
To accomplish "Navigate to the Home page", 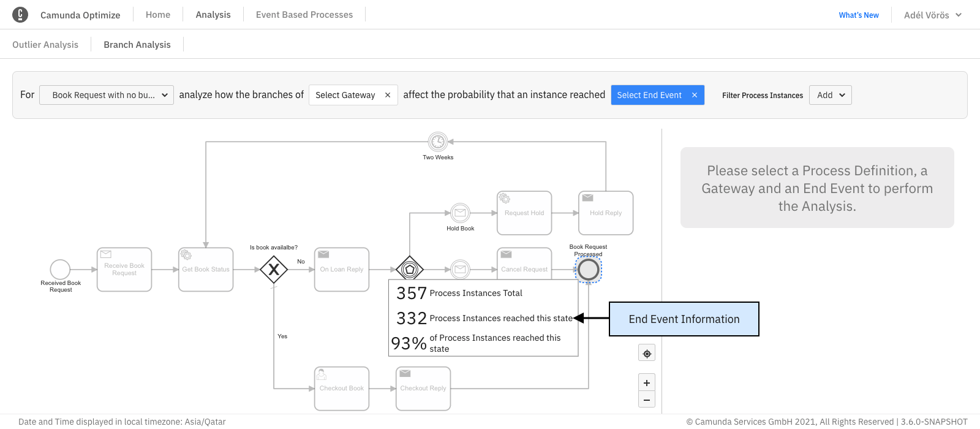I will pos(158,15).
